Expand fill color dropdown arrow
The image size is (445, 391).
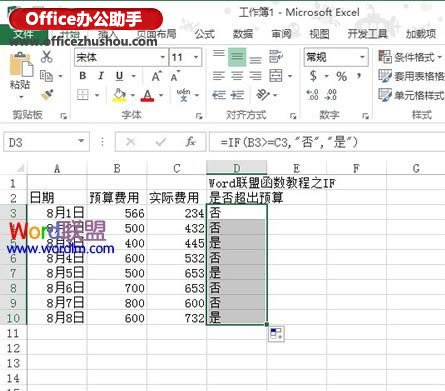(x=132, y=95)
